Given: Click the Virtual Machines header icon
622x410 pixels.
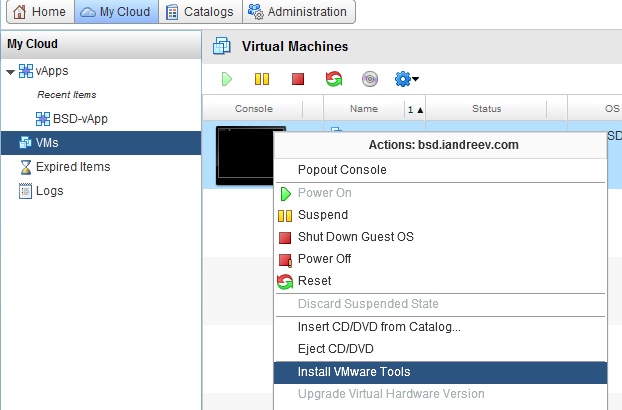Looking at the screenshot, I should click(x=221, y=46).
